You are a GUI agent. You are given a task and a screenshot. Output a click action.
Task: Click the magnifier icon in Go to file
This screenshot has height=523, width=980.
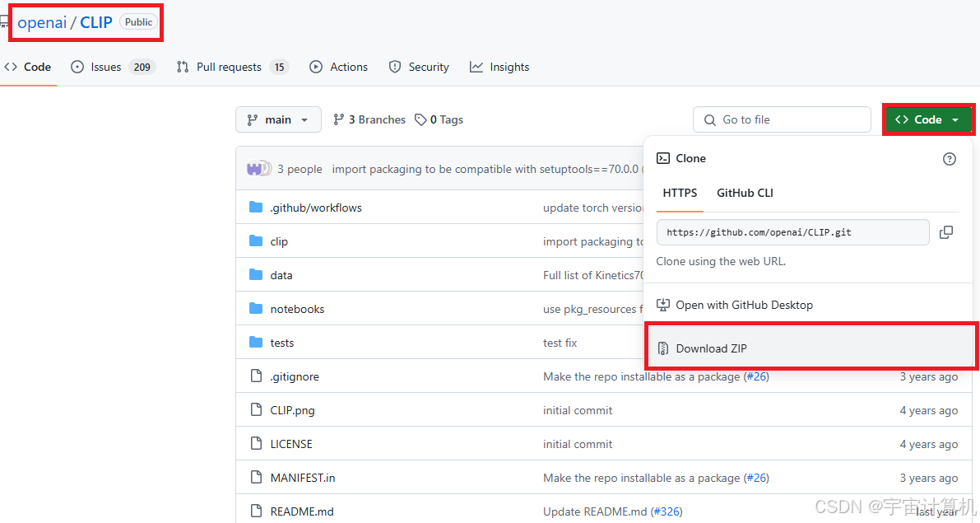point(710,120)
